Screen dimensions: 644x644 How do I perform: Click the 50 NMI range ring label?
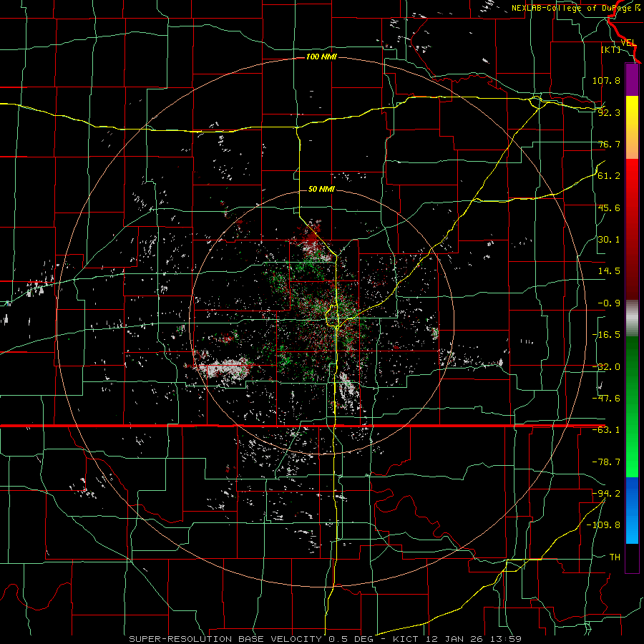coord(321,189)
